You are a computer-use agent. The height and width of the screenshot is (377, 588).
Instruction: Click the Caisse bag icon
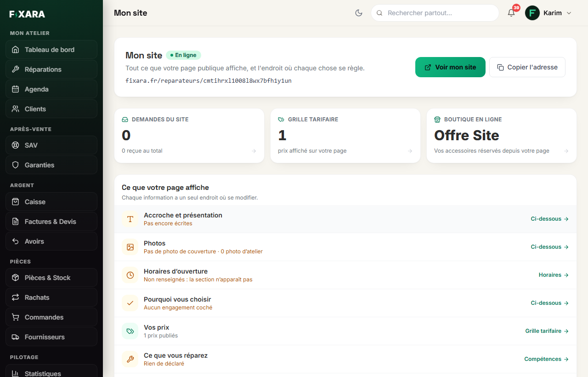pos(16,202)
